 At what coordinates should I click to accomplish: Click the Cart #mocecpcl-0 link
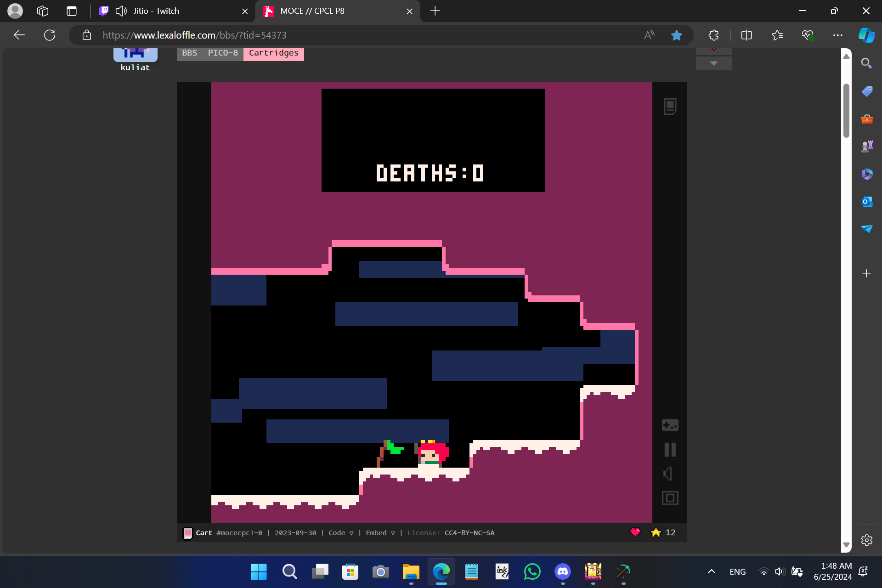[x=229, y=533]
